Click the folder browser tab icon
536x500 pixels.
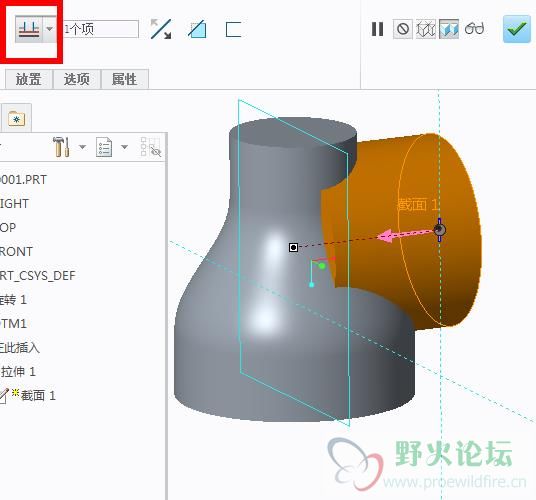coord(16,119)
